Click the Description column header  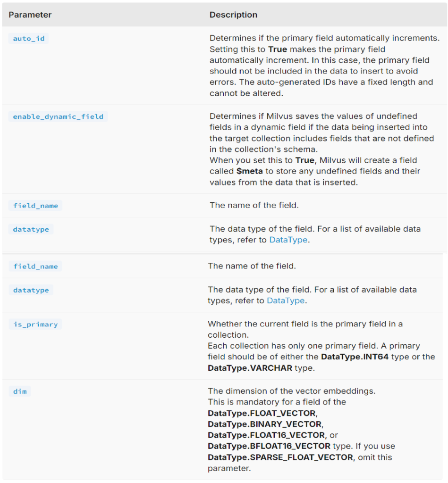[233, 15]
